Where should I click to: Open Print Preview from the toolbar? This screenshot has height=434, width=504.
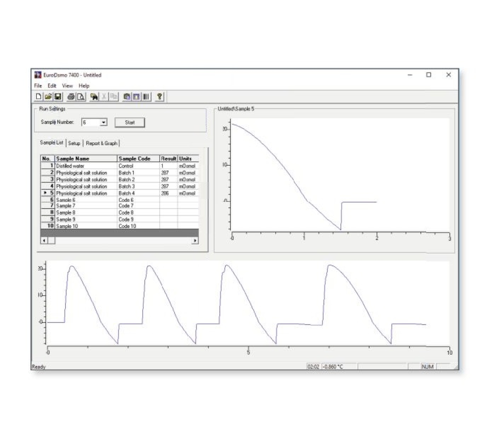[81, 97]
